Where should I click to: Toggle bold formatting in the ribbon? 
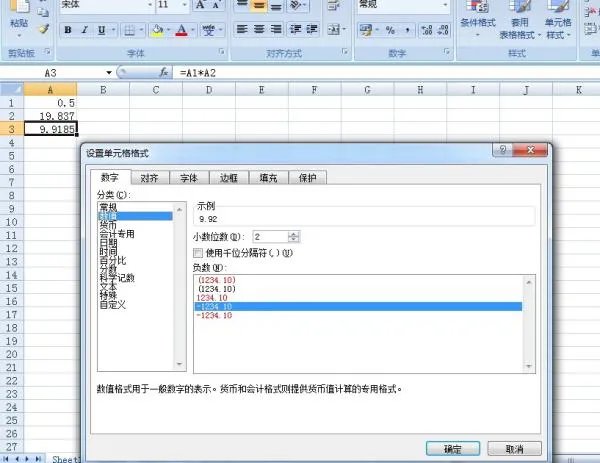[68, 30]
